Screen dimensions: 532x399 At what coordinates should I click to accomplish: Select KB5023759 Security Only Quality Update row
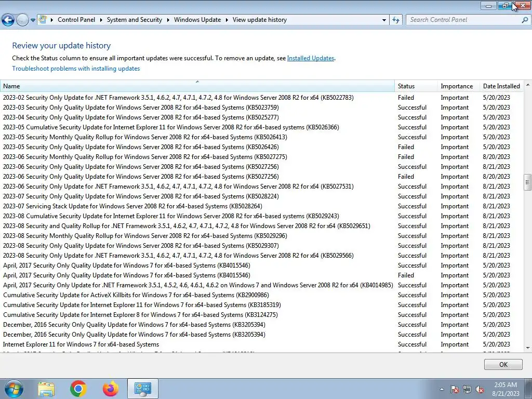click(261, 108)
